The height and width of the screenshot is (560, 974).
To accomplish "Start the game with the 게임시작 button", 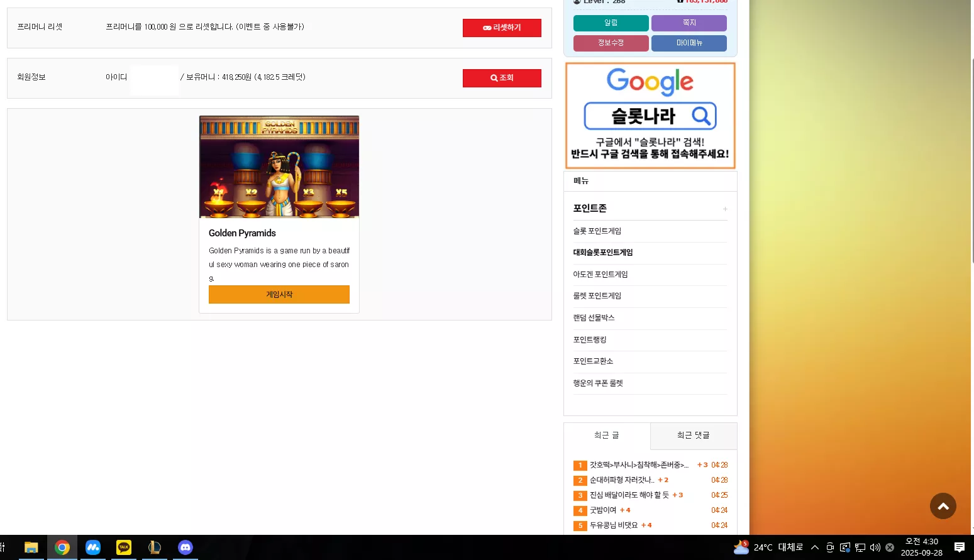I will point(279,295).
